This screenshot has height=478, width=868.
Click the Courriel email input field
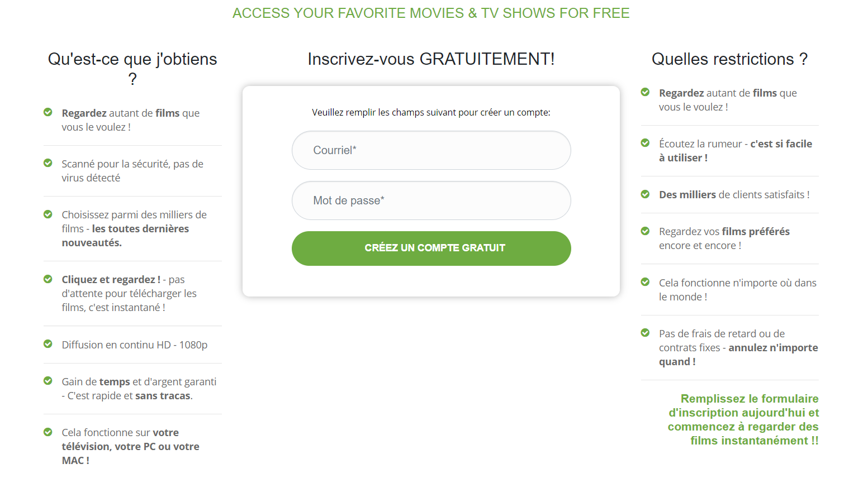click(x=431, y=150)
